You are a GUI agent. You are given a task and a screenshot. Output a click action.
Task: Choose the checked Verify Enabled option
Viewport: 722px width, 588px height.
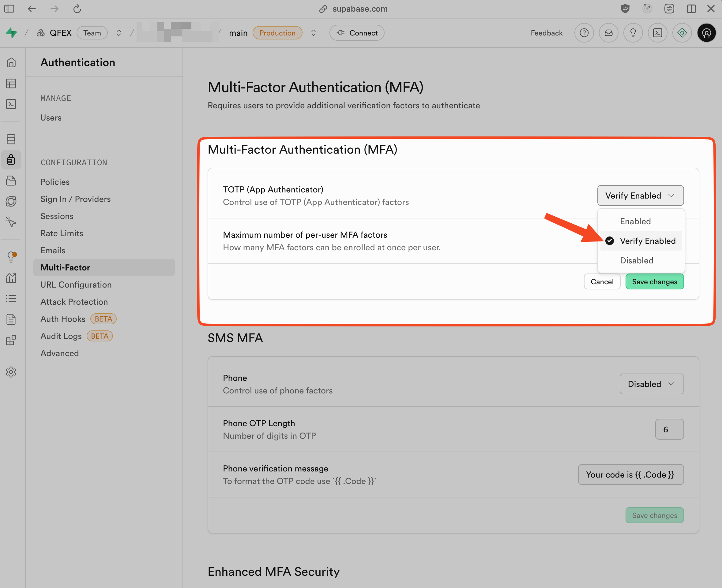pyautogui.click(x=647, y=241)
